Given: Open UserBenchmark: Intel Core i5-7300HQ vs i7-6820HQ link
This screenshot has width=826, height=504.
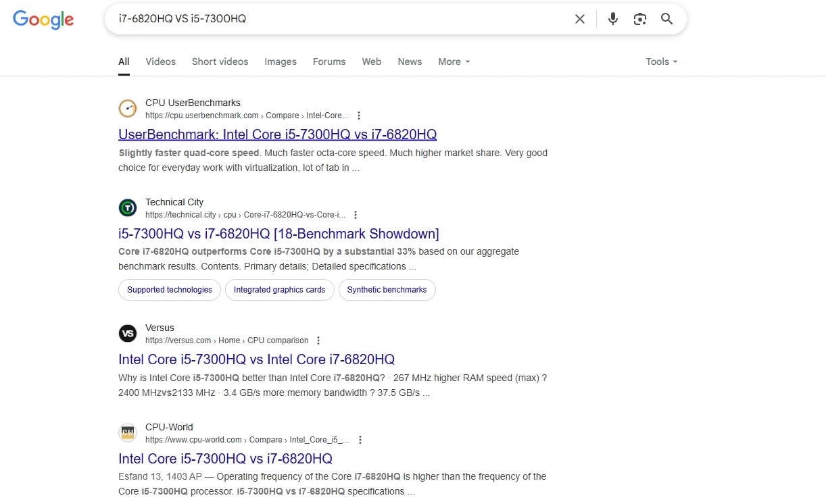Looking at the screenshot, I should [x=278, y=134].
